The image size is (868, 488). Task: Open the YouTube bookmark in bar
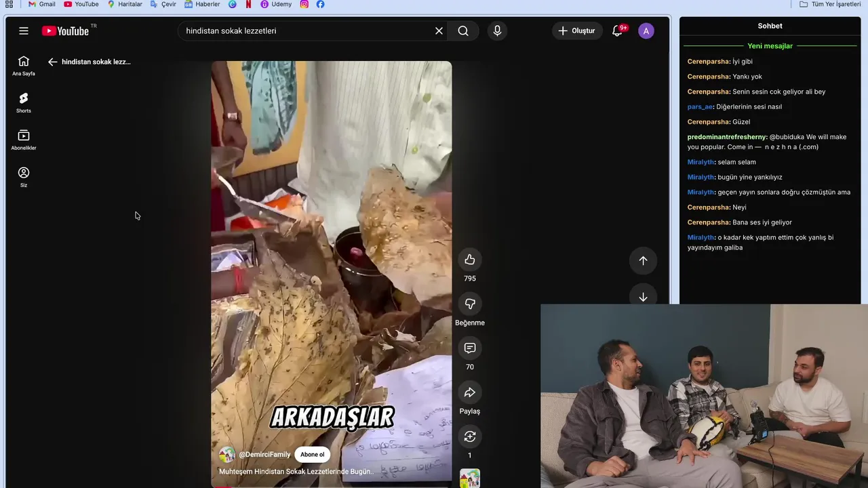81,4
